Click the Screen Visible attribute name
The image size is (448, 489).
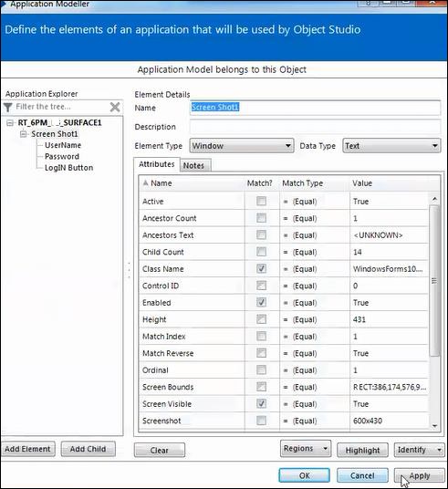tap(167, 404)
